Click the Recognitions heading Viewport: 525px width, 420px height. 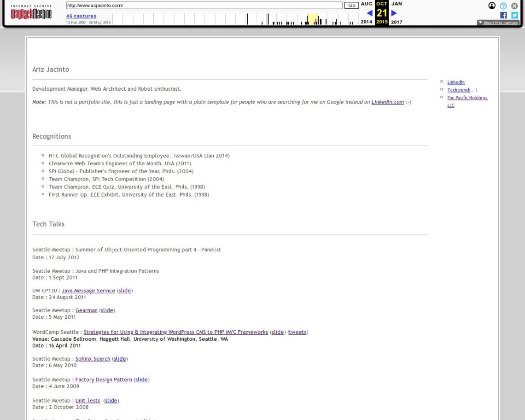tap(52, 136)
